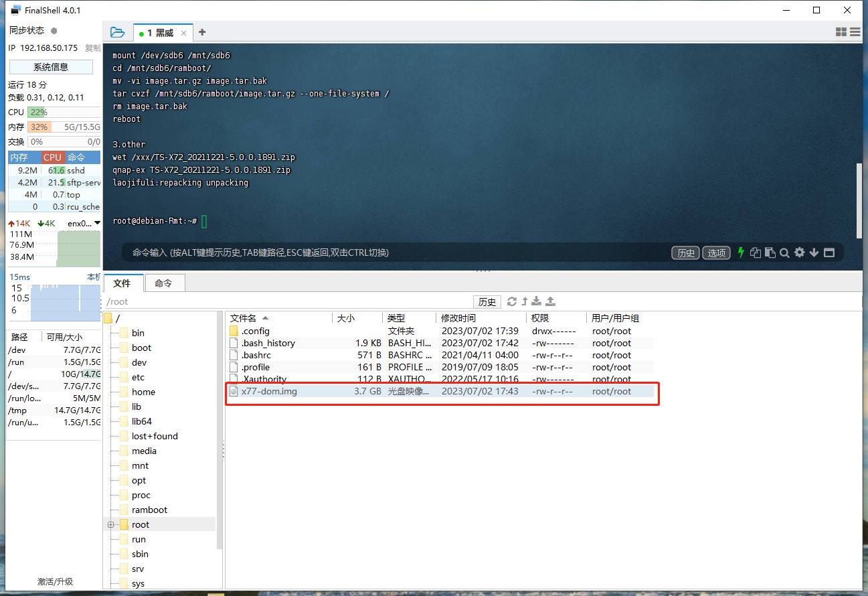Switch to the 命令 tab

[x=163, y=283]
